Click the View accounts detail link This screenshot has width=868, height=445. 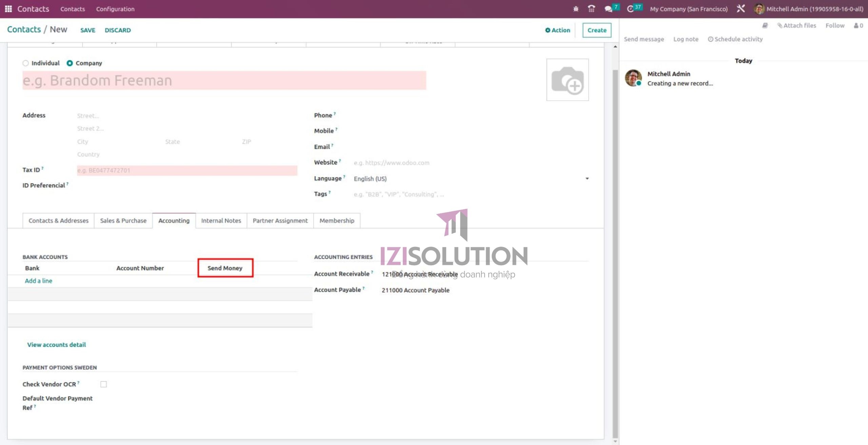coord(56,344)
